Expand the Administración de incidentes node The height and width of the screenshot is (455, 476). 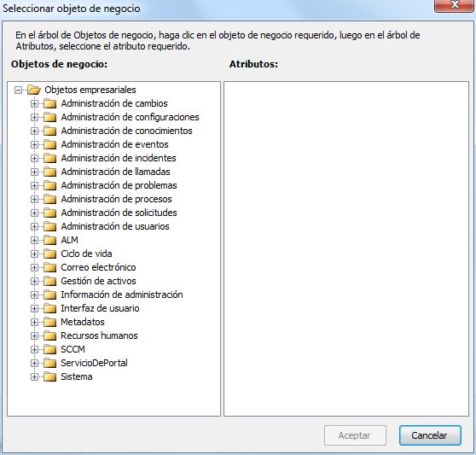(x=34, y=158)
